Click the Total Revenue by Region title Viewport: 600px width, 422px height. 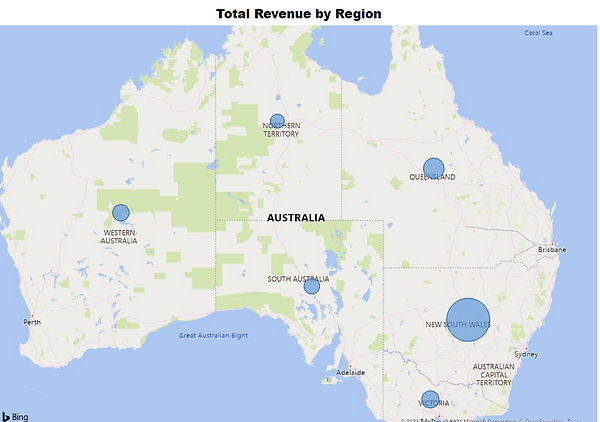pos(299,14)
